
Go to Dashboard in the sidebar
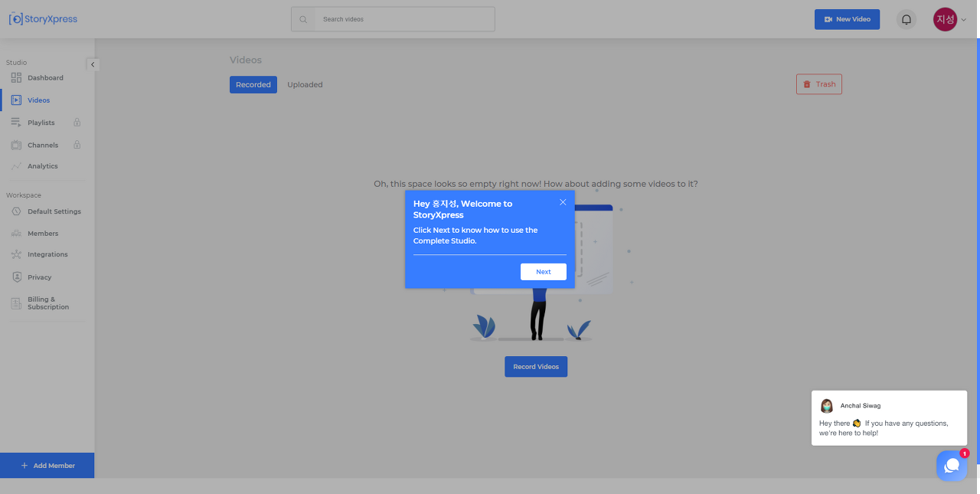45,77
